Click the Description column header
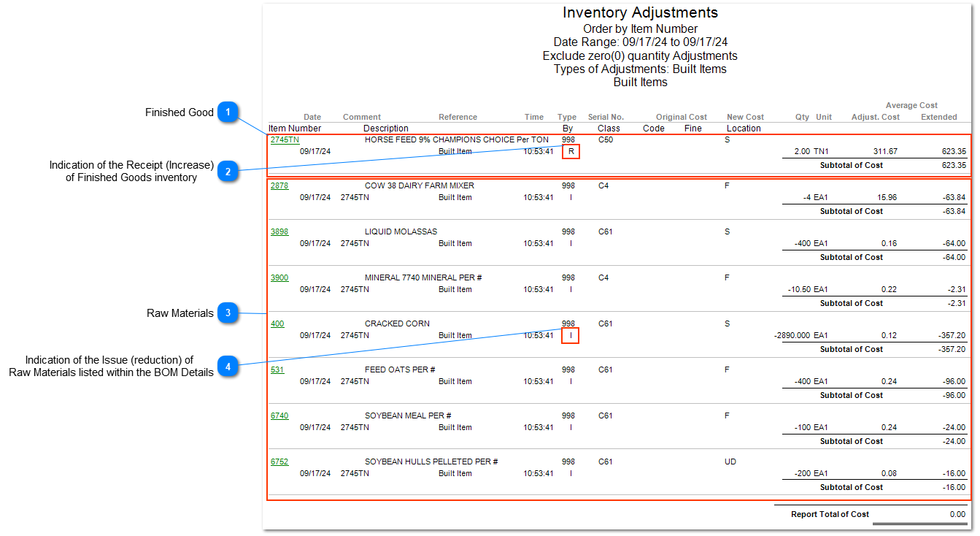This screenshot has width=980, height=536. (x=386, y=128)
